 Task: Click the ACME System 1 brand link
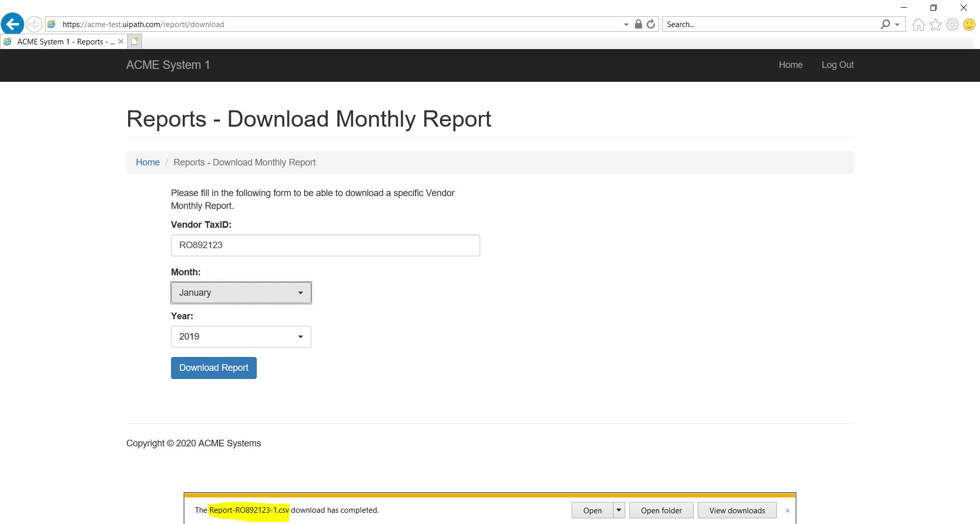(168, 65)
